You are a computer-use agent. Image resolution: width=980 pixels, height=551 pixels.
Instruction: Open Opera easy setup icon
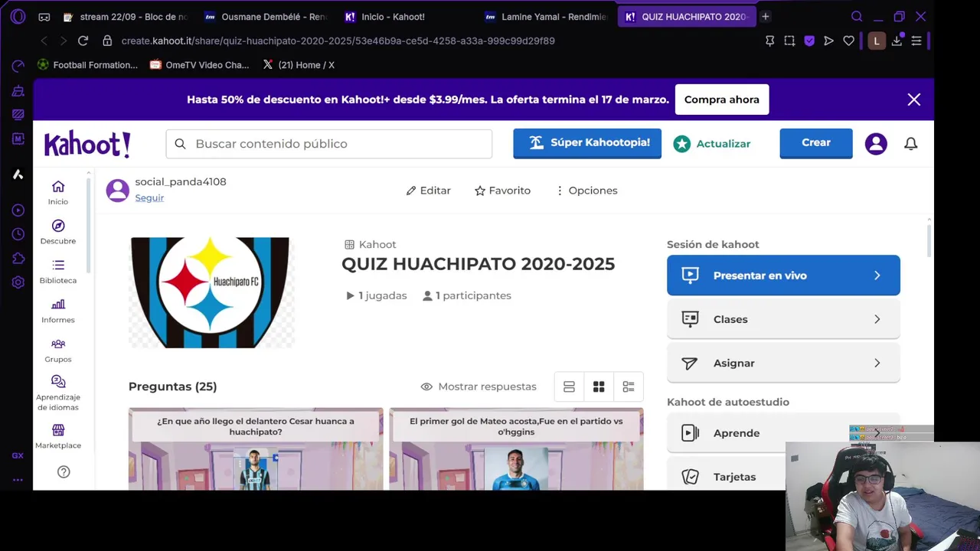pyautogui.click(x=916, y=41)
